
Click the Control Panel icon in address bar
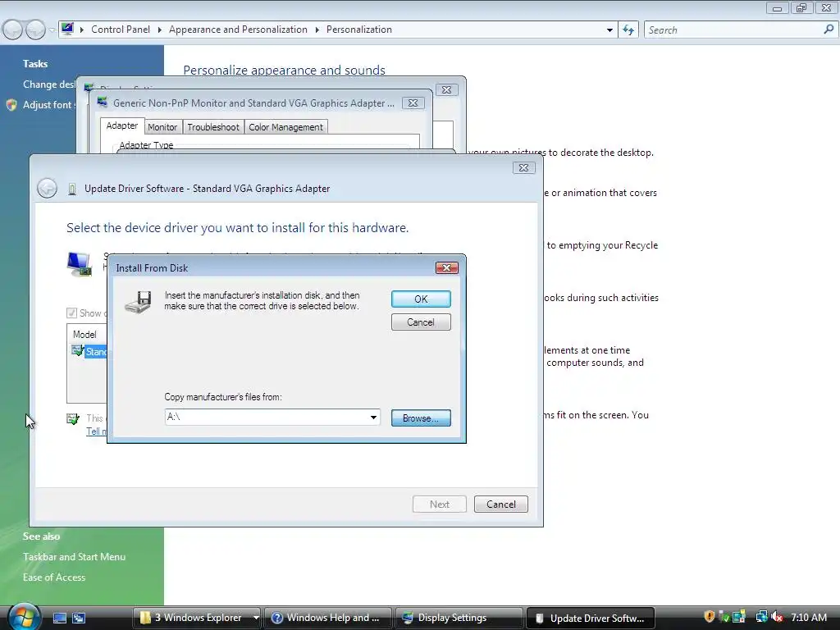67,29
